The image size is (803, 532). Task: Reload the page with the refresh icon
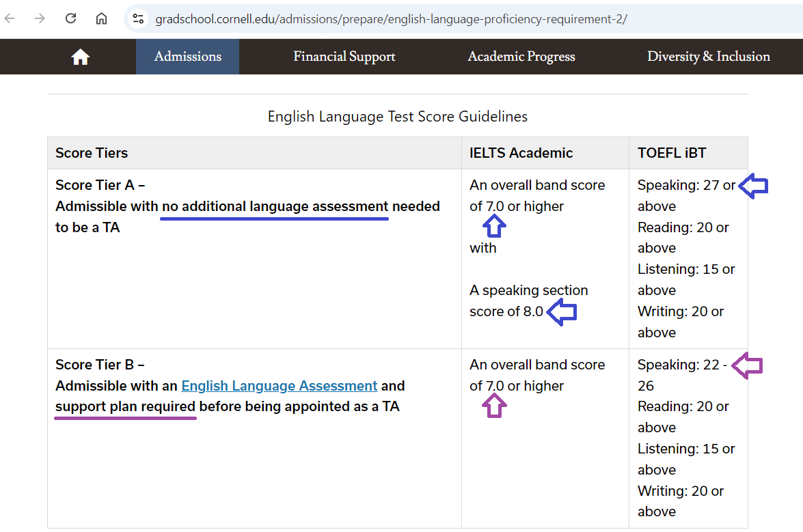point(70,19)
